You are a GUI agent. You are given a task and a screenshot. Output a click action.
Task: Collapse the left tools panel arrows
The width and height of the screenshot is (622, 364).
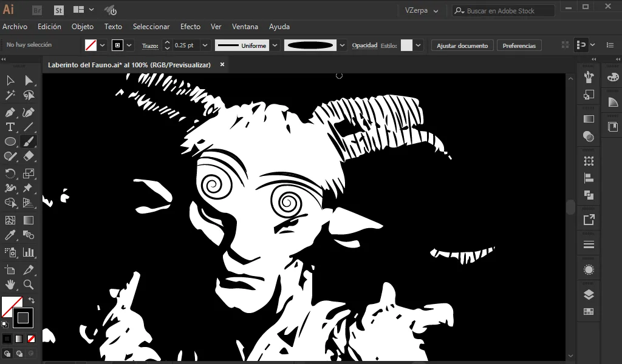coord(4,59)
